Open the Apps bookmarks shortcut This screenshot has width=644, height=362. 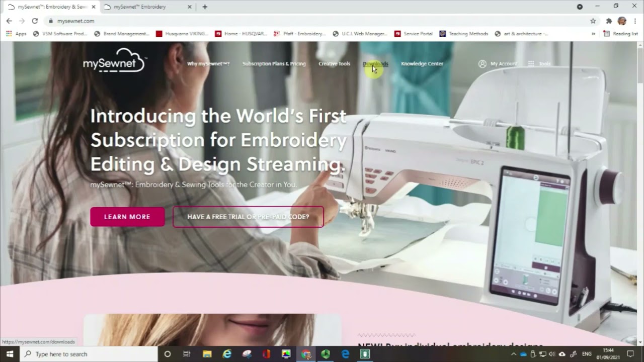tap(16, 34)
